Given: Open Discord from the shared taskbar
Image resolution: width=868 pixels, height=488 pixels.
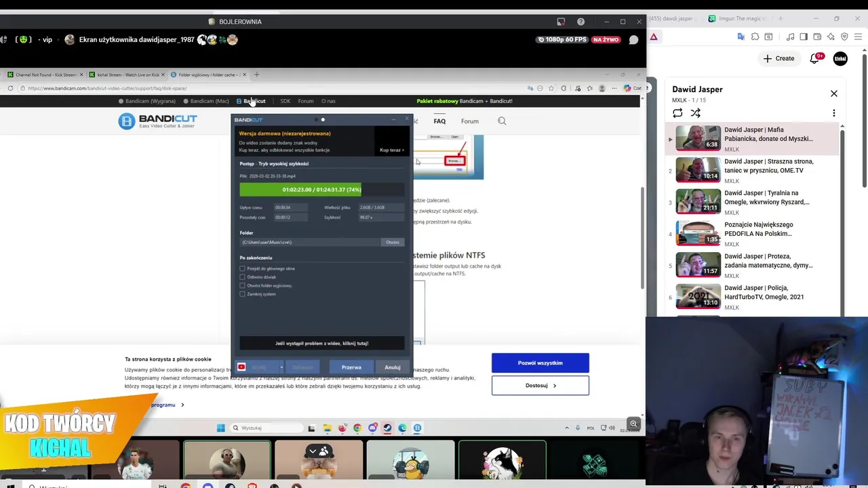Looking at the screenshot, I should [372, 428].
